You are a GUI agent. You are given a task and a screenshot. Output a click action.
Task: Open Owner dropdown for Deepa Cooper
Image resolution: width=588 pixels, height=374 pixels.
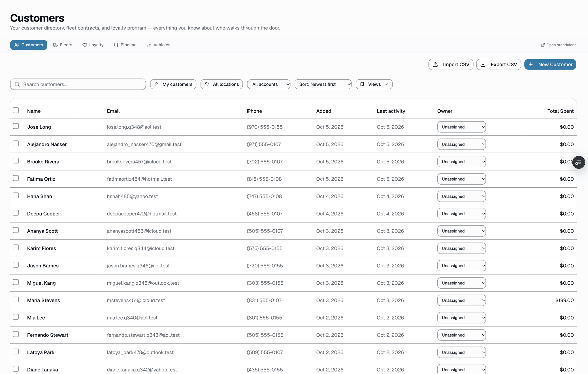461,214
